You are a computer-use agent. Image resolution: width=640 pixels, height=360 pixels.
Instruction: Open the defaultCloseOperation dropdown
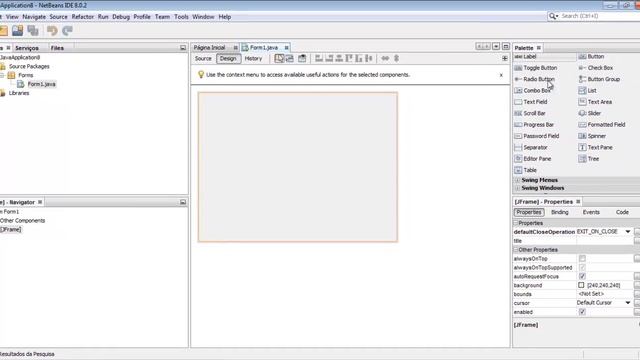pos(628,232)
